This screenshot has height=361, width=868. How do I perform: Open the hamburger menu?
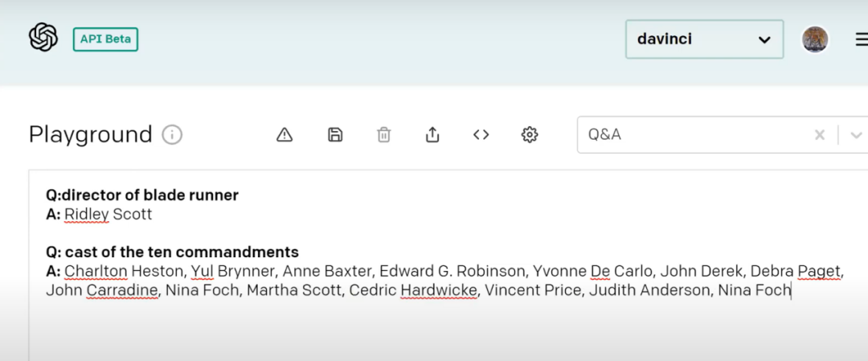click(x=862, y=39)
